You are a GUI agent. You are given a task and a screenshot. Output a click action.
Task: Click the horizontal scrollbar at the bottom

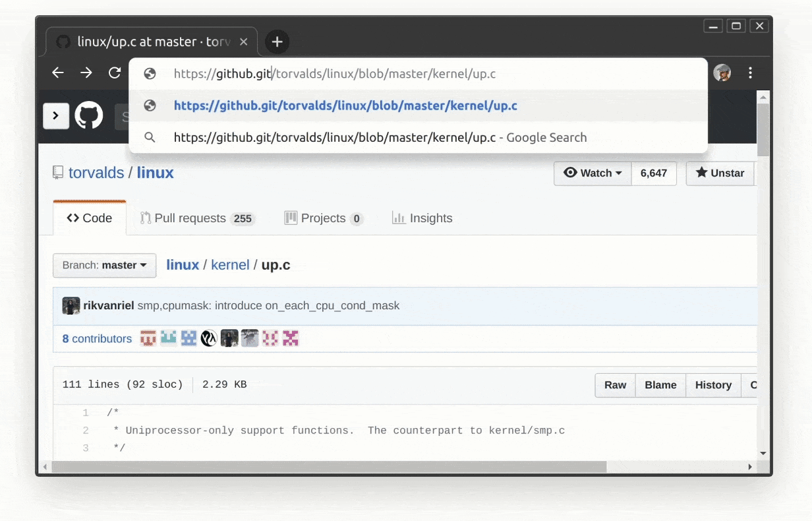click(330, 467)
